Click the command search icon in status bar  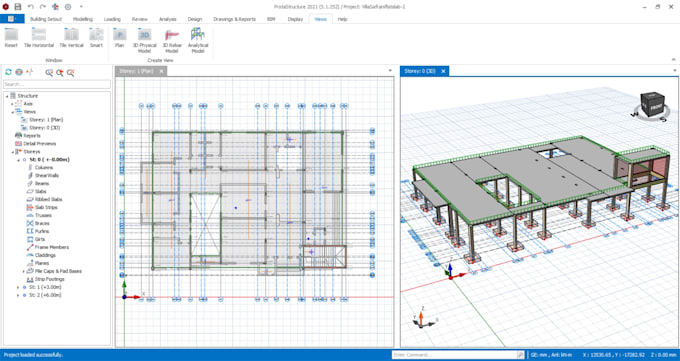point(520,355)
